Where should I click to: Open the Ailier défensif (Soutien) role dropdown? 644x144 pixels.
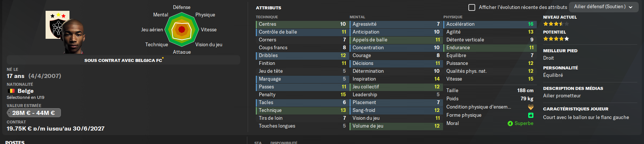(603, 7)
